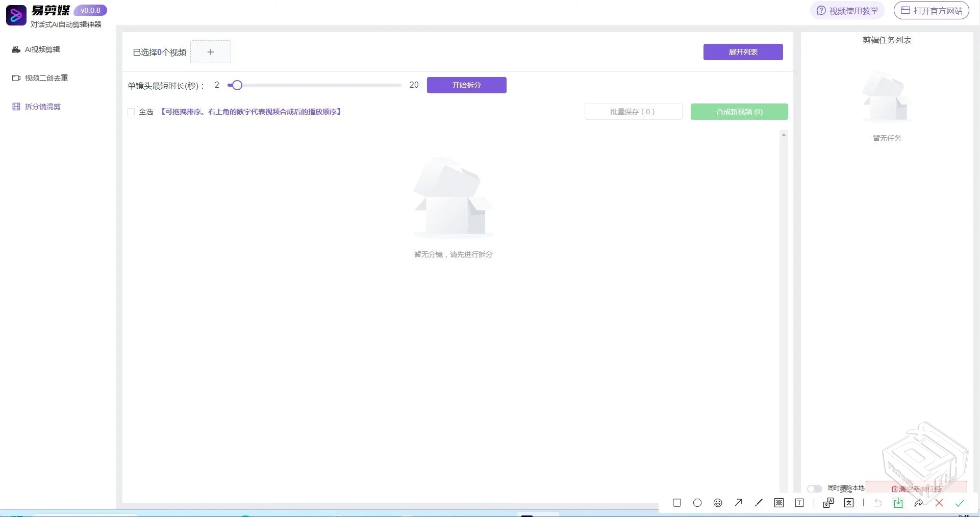The width and height of the screenshot is (980, 517).
Task: Toggle the 同时删除本地 switch
Action: pos(815,488)
